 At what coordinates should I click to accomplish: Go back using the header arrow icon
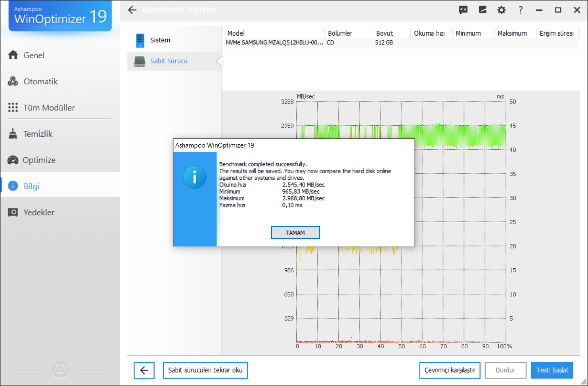pyautogui.click(x=132, y=10)
